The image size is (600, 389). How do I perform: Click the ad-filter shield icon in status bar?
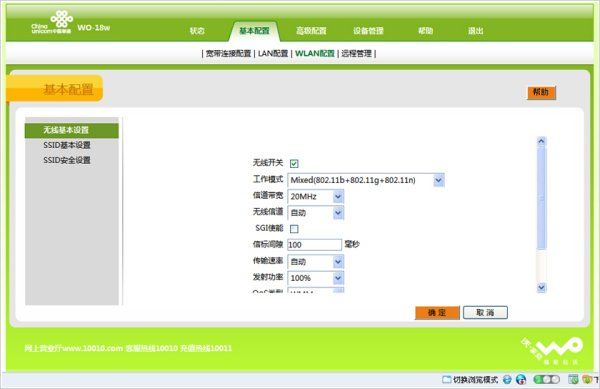pos(587,379)
